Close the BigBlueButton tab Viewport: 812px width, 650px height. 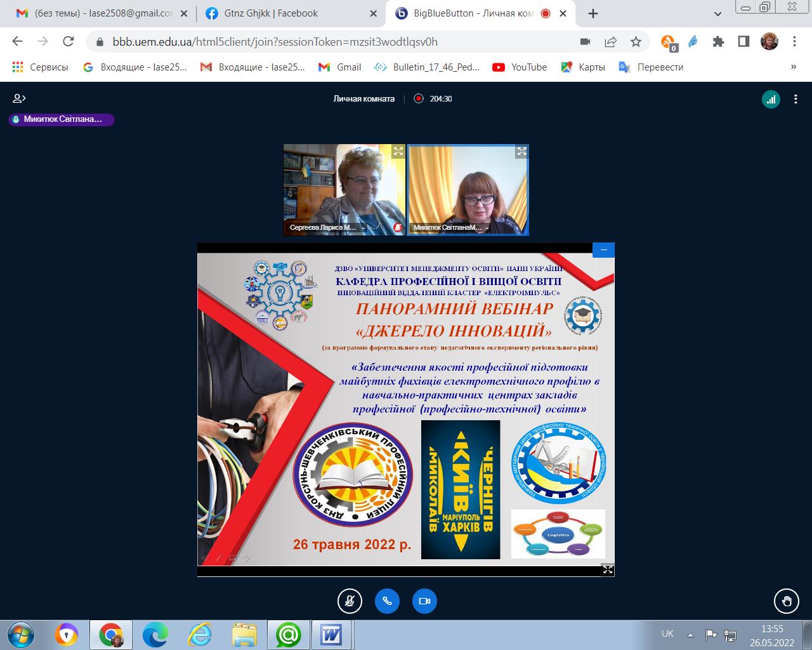pos(564,13)
